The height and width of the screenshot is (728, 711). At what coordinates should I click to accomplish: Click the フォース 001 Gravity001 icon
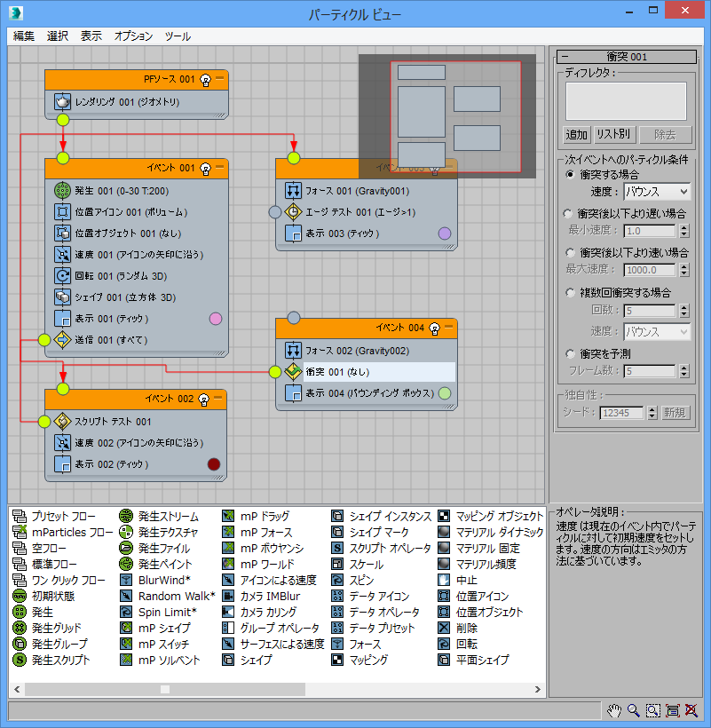293,190
